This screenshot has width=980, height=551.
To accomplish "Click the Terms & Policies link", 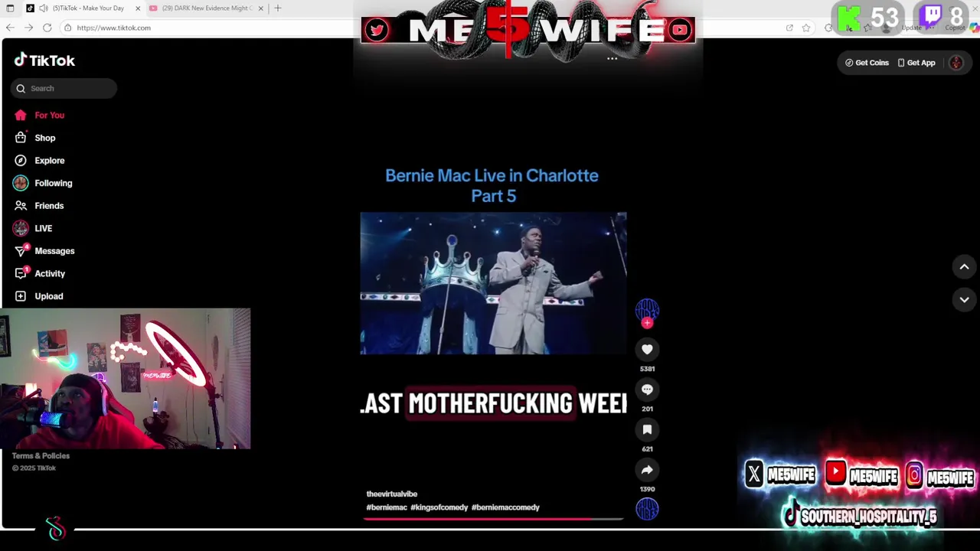I will [x=41, y=455].
